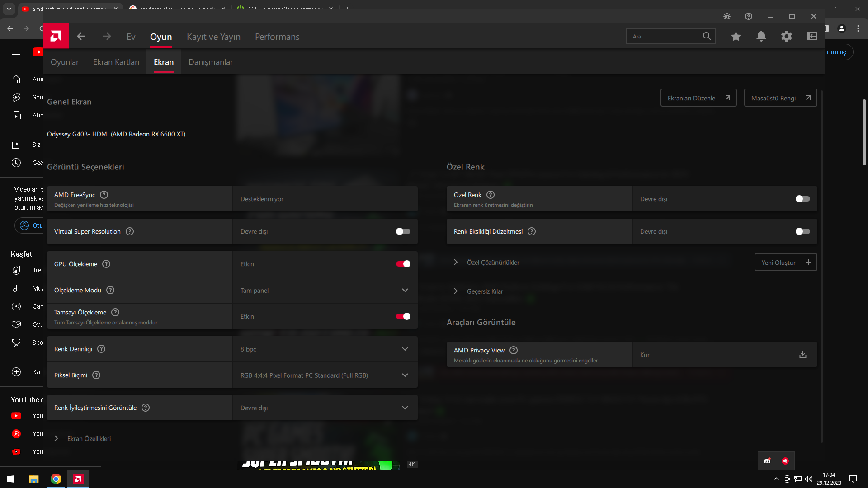Image resolution: width=868 pixels, height=488 pixels.
Task: Open the Ölçekleme Modu dropdown
Action: tap(325, 290)
